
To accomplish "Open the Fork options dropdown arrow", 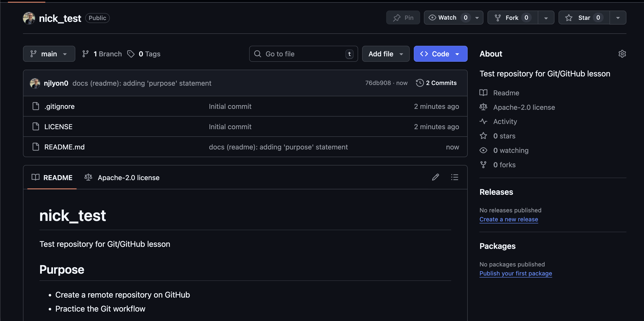I will 546,18.
